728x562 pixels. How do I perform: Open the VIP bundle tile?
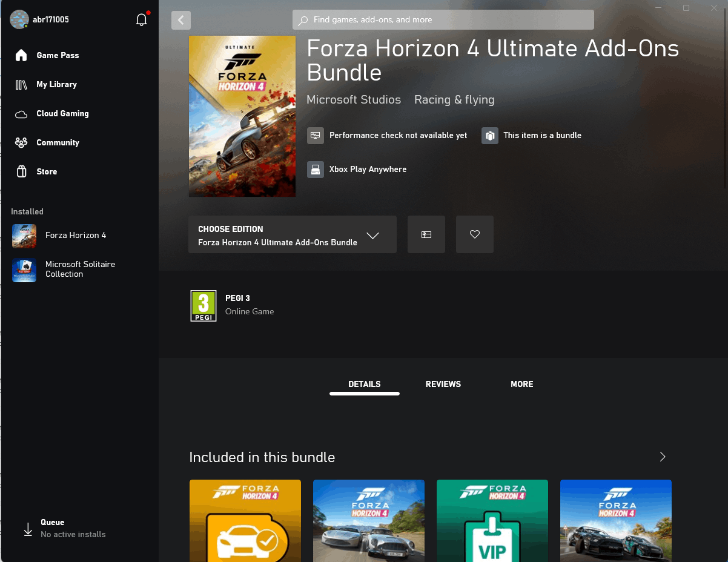492,521
